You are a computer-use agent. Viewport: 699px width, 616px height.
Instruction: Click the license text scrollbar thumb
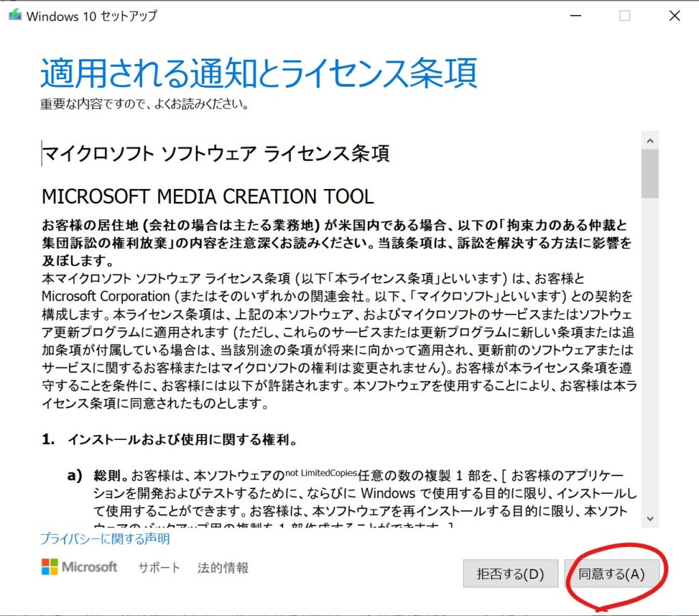click(x=650, y=174)
